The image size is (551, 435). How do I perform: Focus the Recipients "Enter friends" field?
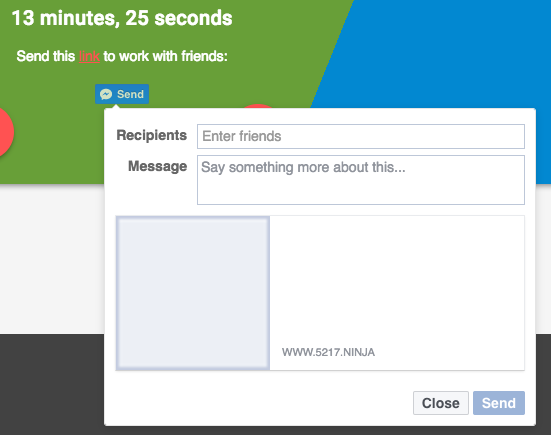point(361,136)
